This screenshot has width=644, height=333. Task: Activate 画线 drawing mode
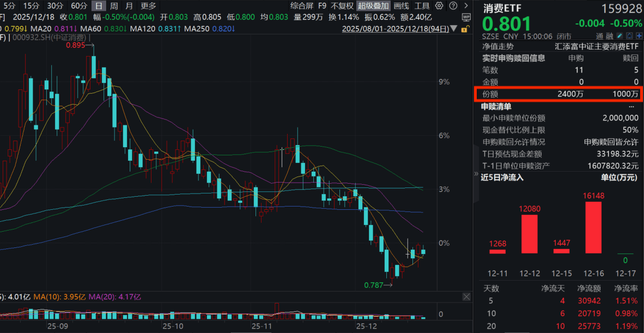400,5
